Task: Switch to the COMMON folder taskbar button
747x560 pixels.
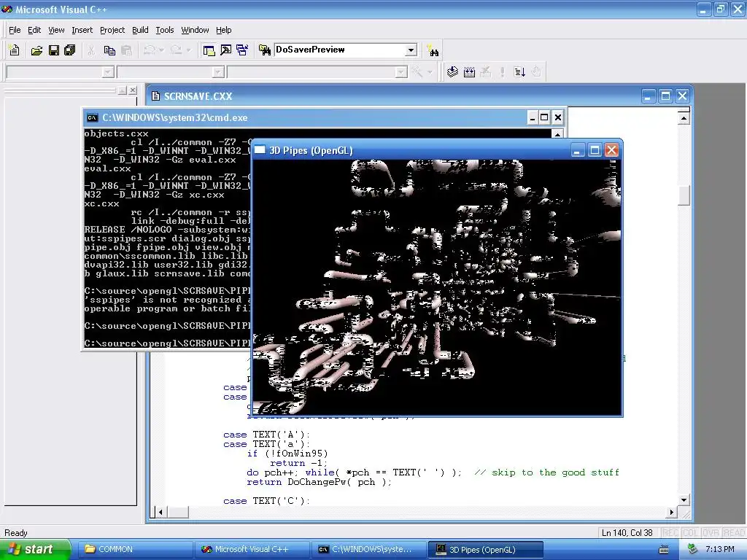Action: [135, 549]
